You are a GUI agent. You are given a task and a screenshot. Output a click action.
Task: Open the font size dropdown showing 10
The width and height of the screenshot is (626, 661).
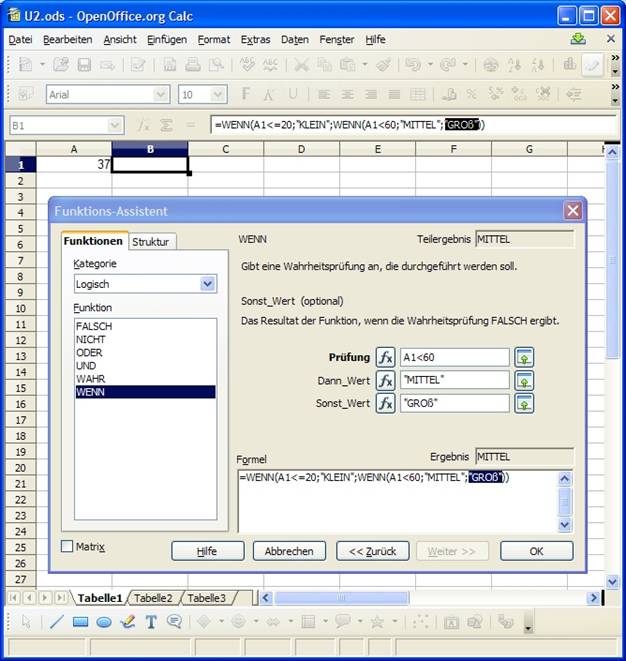pyautogui.click(x=218, y=94)
